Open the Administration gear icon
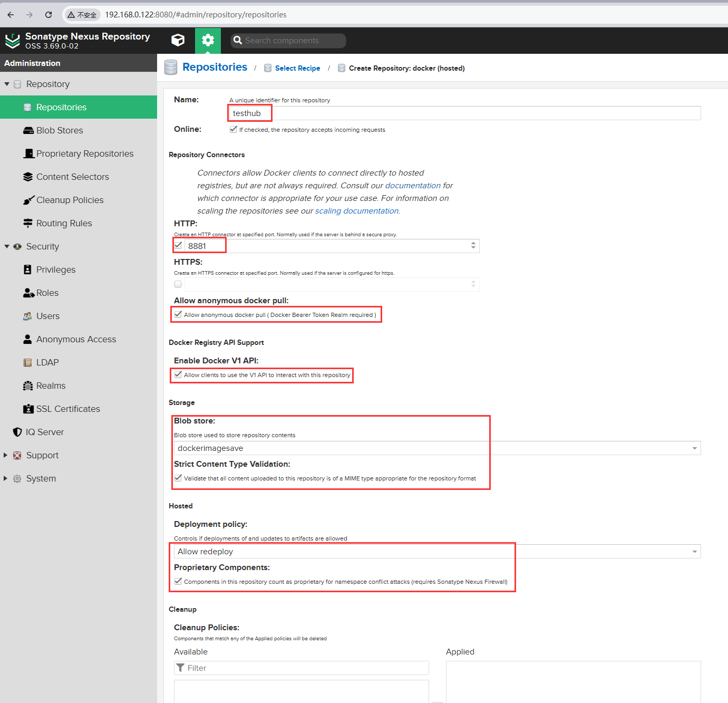Viewport: 728px width, 703px height. coord(208,40)
